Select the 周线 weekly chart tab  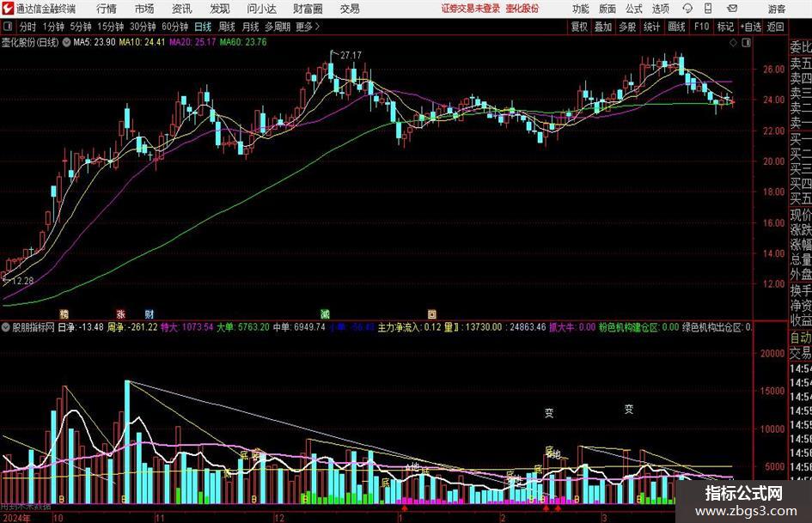pos(227,27)
